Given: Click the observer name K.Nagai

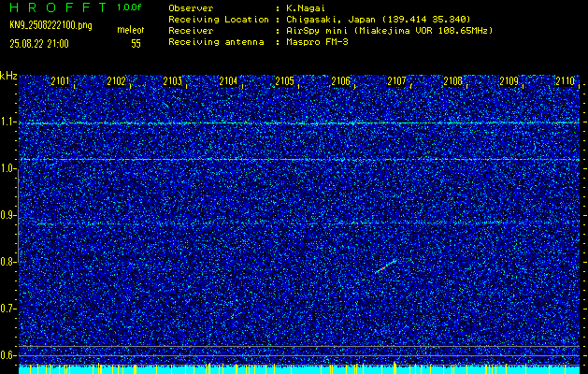Looking at the screenshot, I should 306,8.
